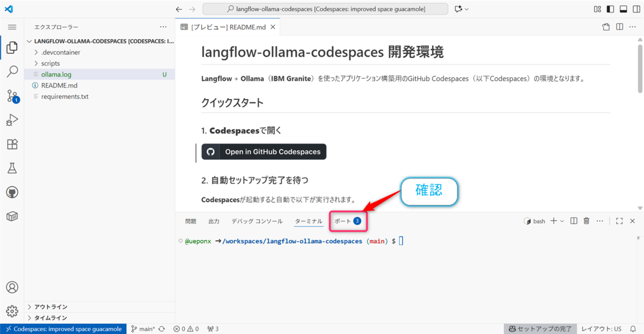Open the Testing flask view
The image size is (644, 334).
pyautogui.click(x=12, y=168)
